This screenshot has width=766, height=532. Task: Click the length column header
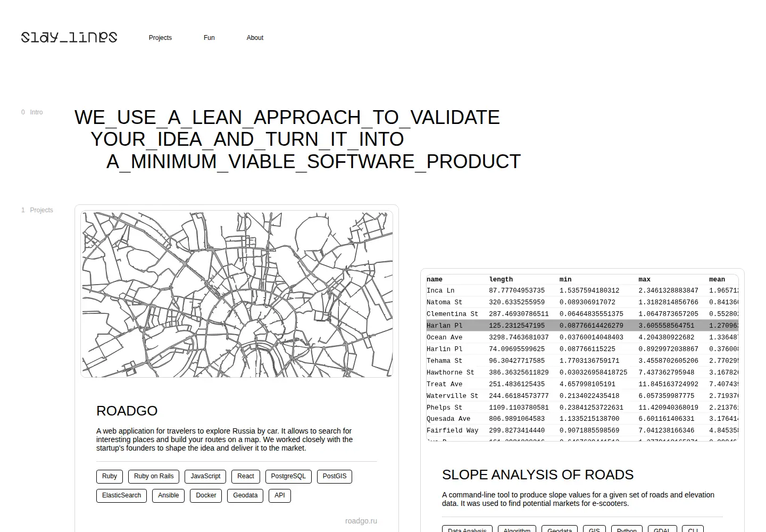501,279
